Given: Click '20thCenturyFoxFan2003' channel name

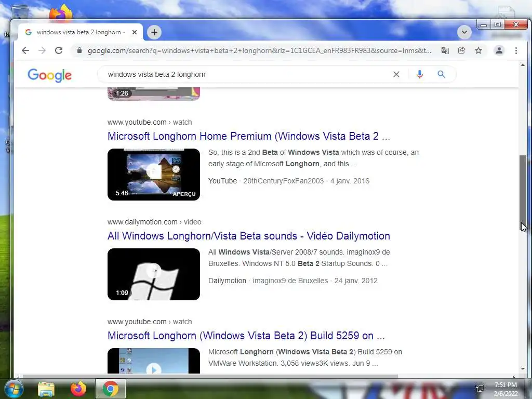Looking at the screenshot, I should click(283, 181).
